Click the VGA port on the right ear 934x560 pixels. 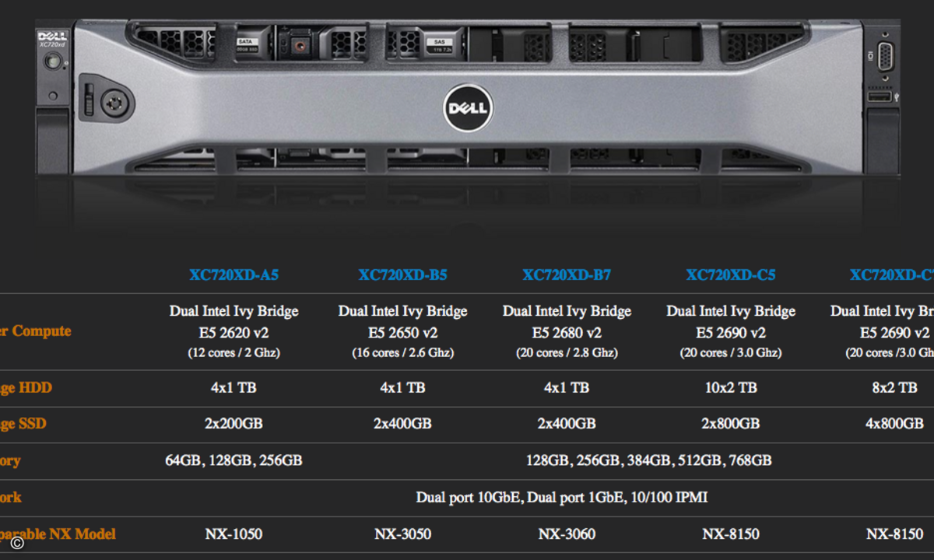885,56
